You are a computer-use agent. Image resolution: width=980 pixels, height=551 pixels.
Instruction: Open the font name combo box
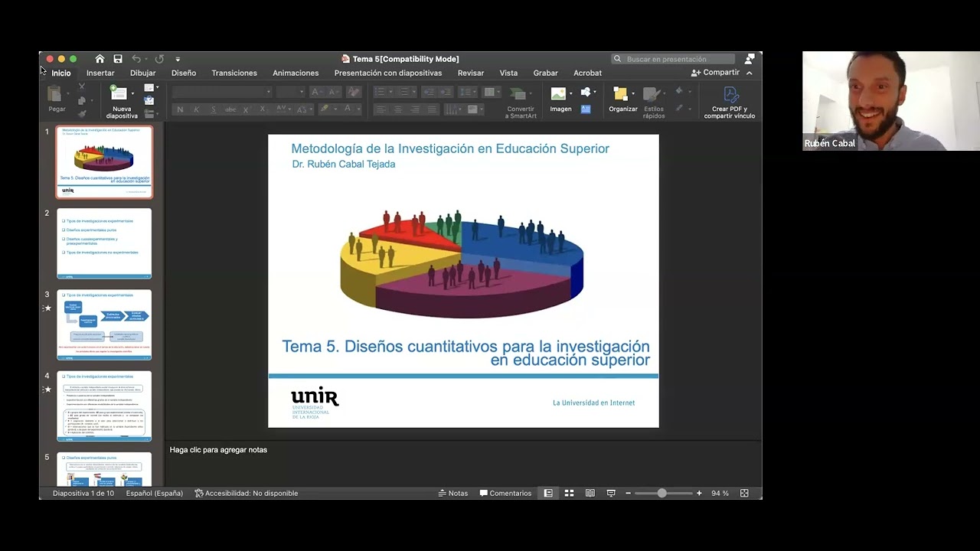[x=222, y=92]
